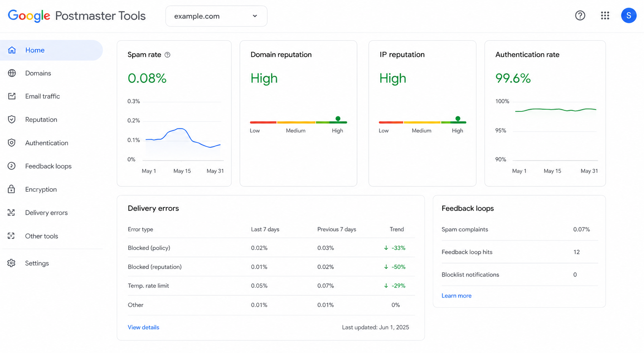
Task: Click the Feedback loops circular icon
Action: pyautogui.click(x=12, y=166)
